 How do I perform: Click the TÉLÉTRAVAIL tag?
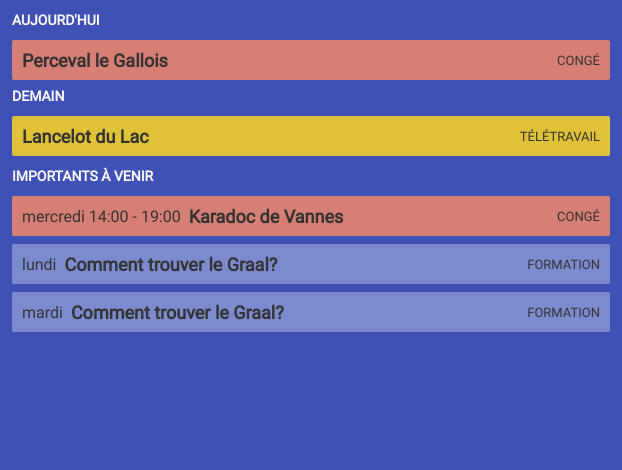pyautogui.click(x=559, y=137)
